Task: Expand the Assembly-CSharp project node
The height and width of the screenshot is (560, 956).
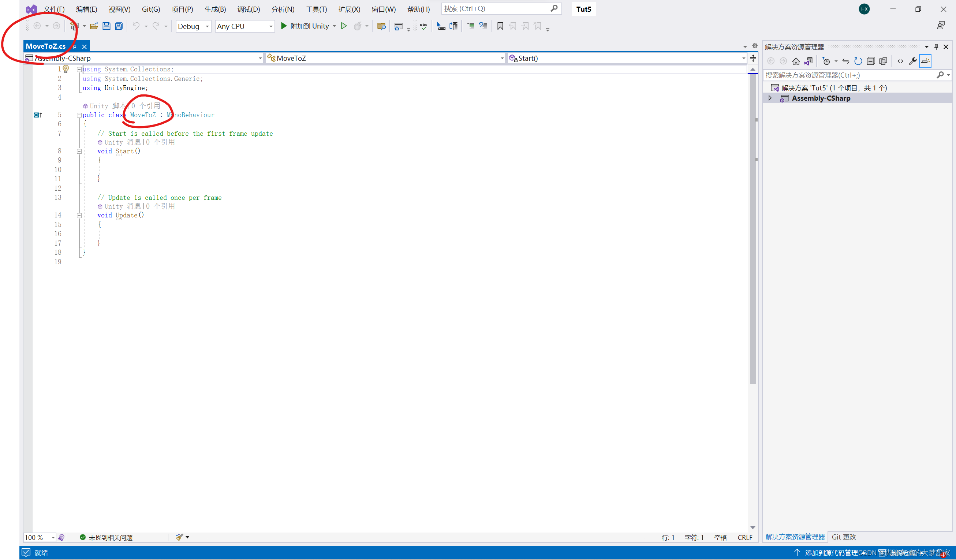Action: point(770,98)
